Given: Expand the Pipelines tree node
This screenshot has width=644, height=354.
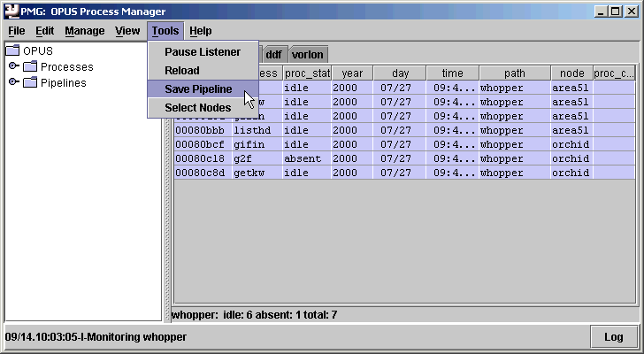Looking at the screenshot, I should coord(13,83).
